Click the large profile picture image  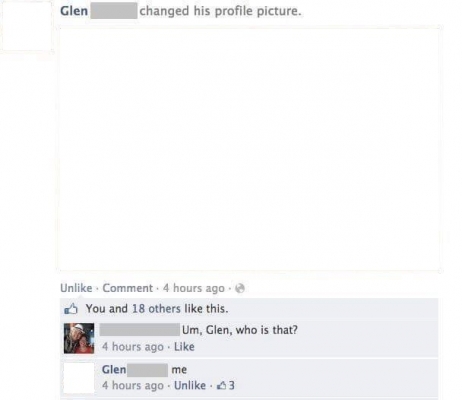249,149
